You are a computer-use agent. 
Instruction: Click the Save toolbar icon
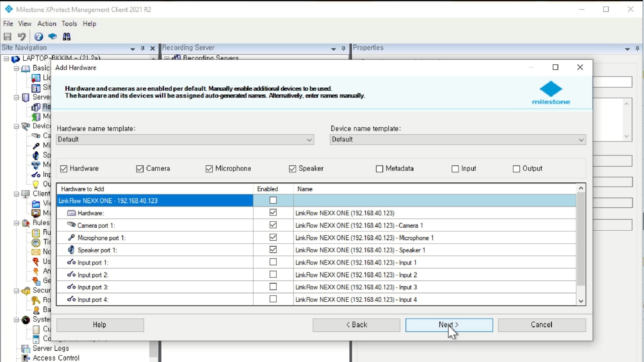tap(7, 37)
